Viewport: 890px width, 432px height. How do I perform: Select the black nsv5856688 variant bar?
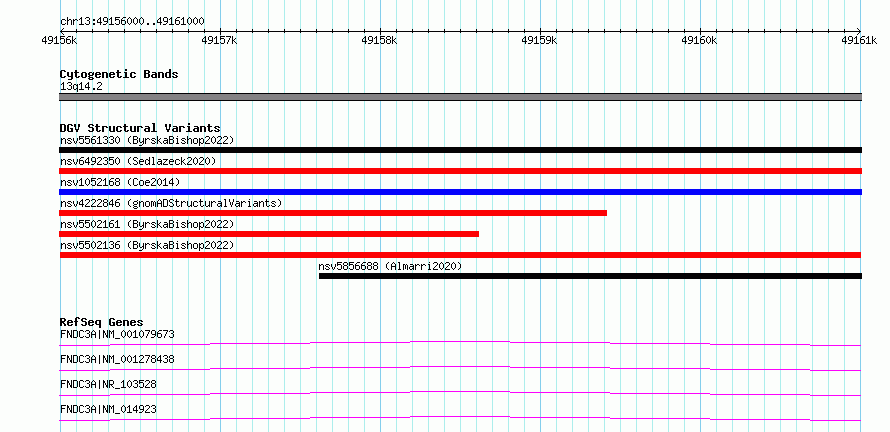tap(590, 276)
